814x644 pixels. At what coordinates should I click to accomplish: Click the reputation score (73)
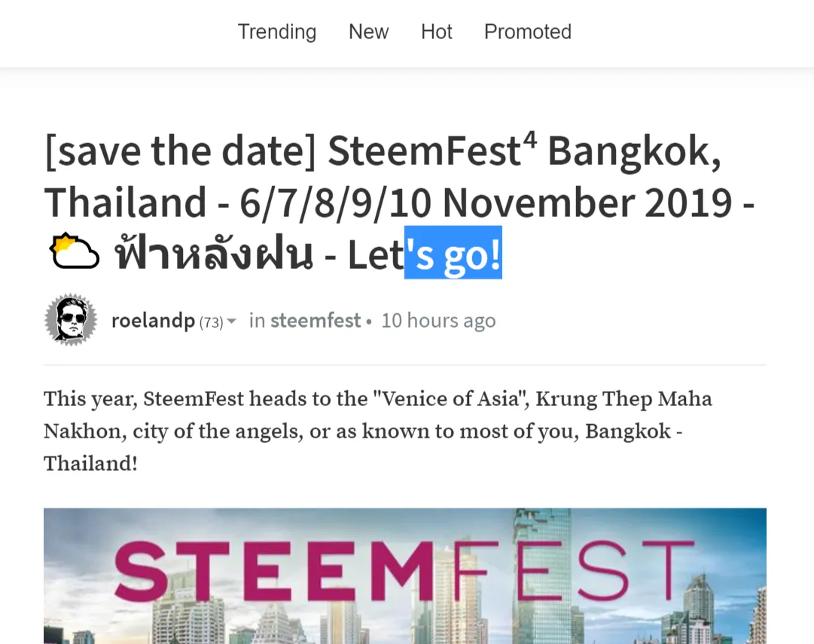click(211, 322)
